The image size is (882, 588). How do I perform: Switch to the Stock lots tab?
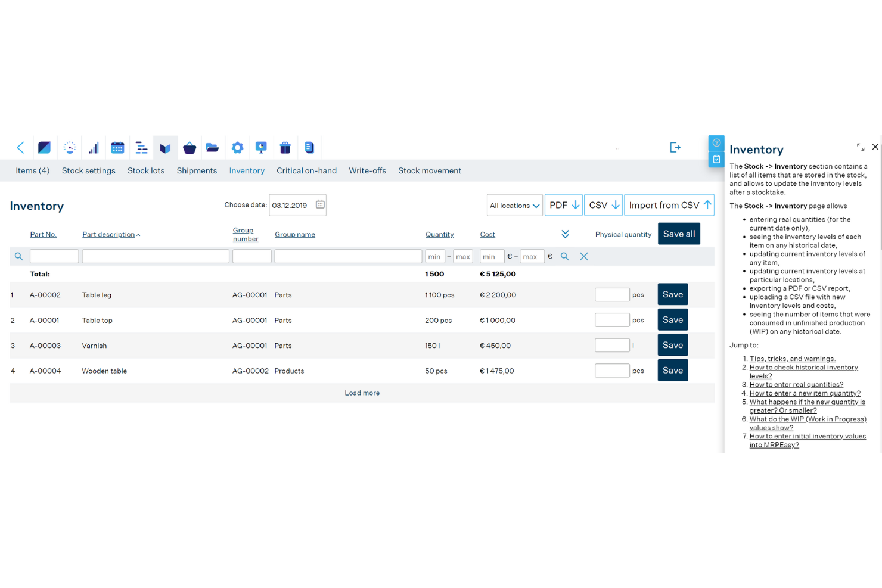click(x=145, y=171)
